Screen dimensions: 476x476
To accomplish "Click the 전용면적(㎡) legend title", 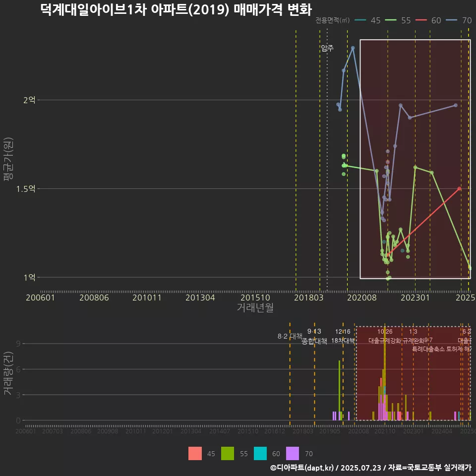I will click(332, 20).
